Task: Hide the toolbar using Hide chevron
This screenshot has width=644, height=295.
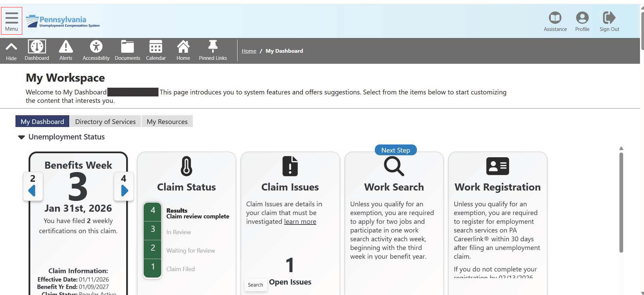Action: pyautogui.click(x=11, y=47)
